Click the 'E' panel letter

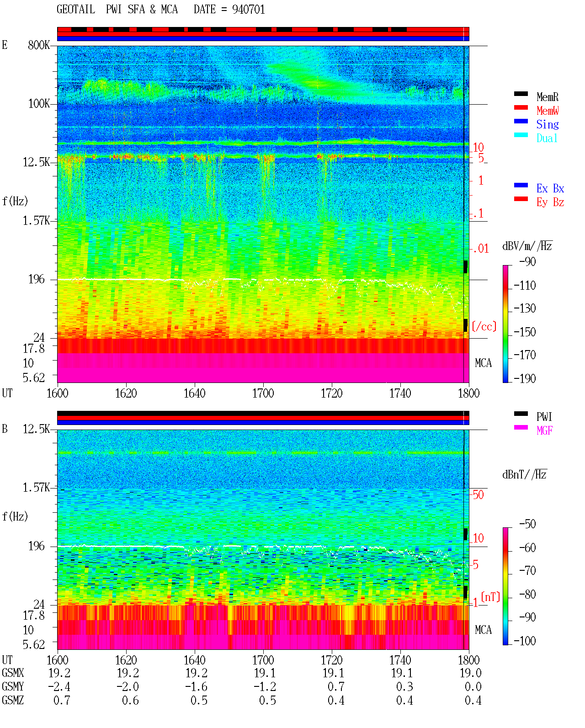[x=5, y=45]
